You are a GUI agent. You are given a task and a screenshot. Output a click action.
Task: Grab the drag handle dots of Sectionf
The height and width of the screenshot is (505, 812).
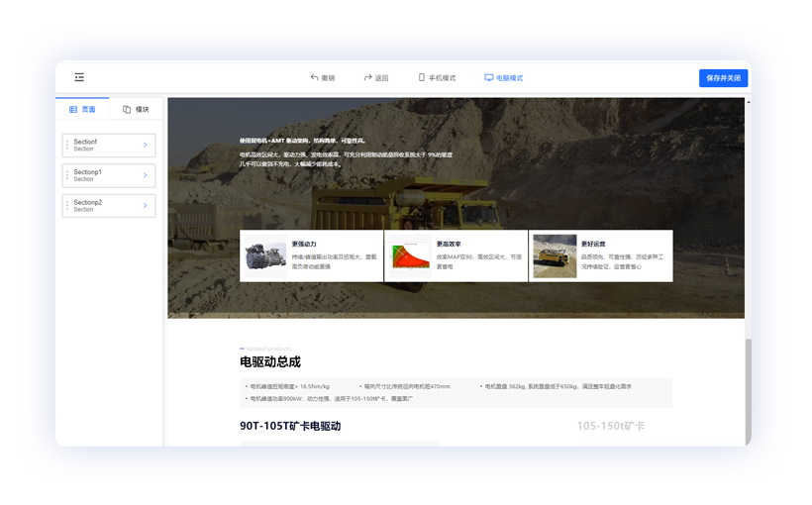[67, 145]
